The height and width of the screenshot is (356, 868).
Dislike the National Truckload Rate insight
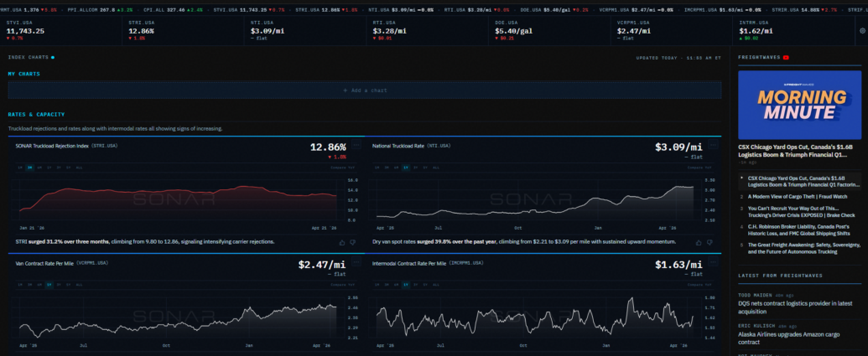pos(709,242)
